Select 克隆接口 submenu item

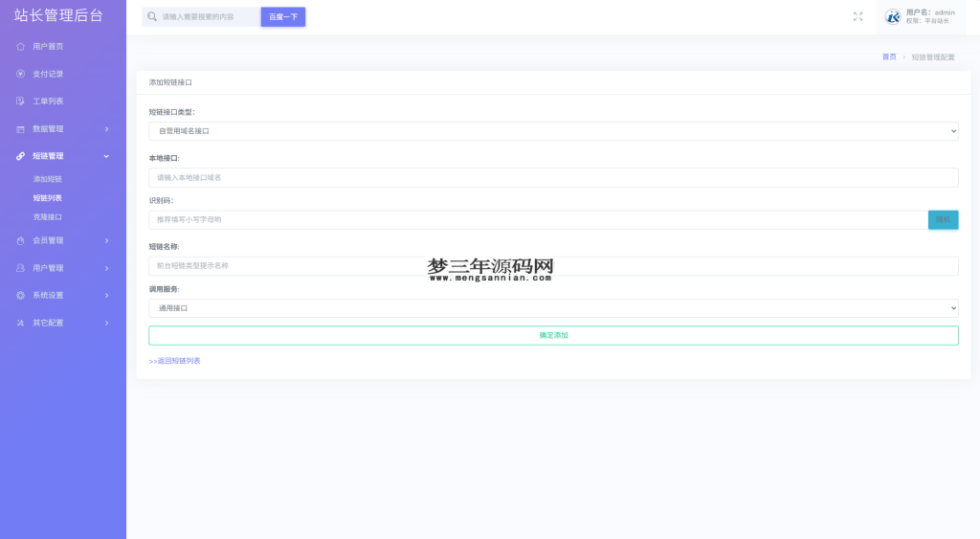(48, 217)
